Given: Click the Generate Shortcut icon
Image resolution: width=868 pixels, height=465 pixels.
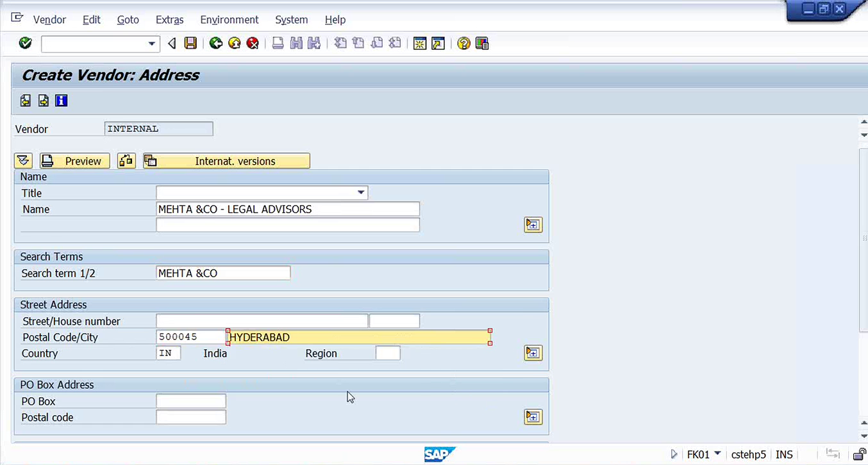Looking at the screenshot, I should (x=438, y=44).
